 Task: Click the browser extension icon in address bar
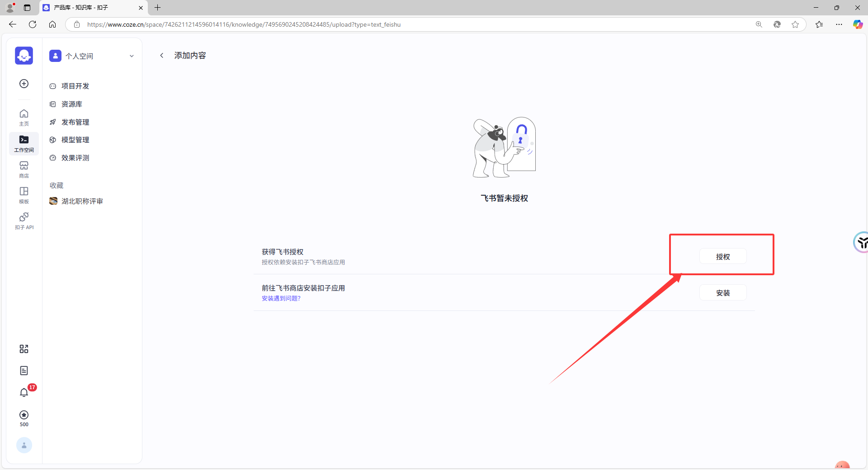[x=777, y=24]
